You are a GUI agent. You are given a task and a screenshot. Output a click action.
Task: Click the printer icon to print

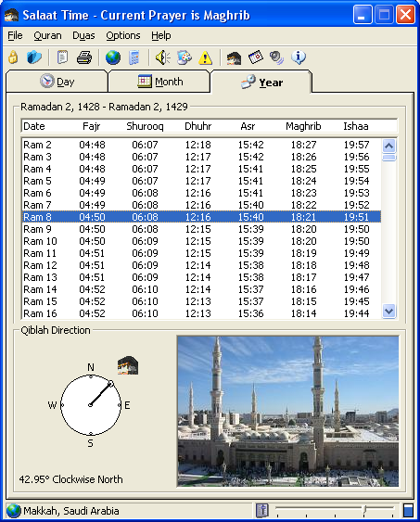(84, 57)
